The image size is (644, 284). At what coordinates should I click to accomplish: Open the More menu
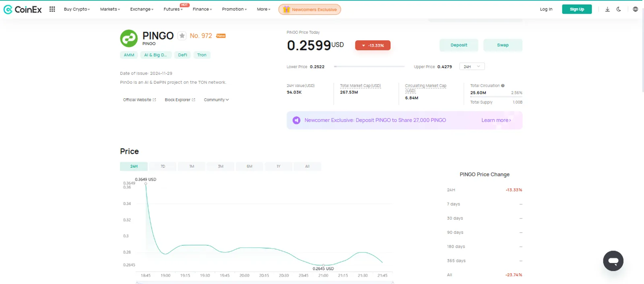click(264, 9)
